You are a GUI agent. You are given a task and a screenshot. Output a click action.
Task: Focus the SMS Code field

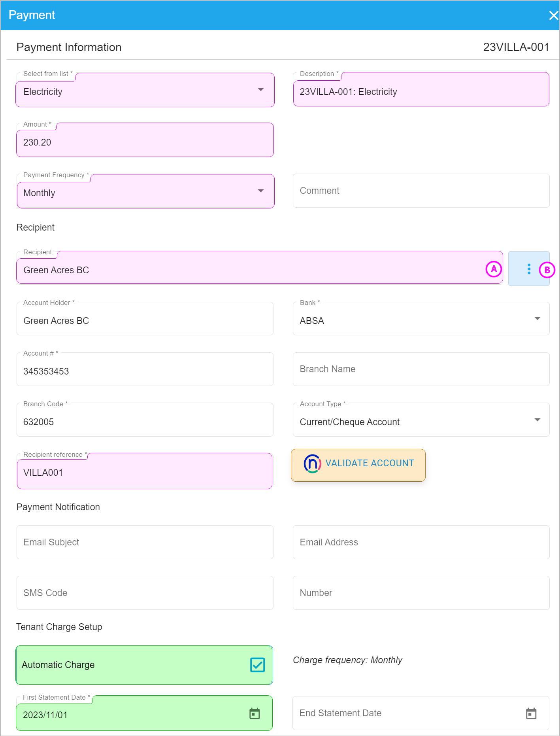(145, 593)
